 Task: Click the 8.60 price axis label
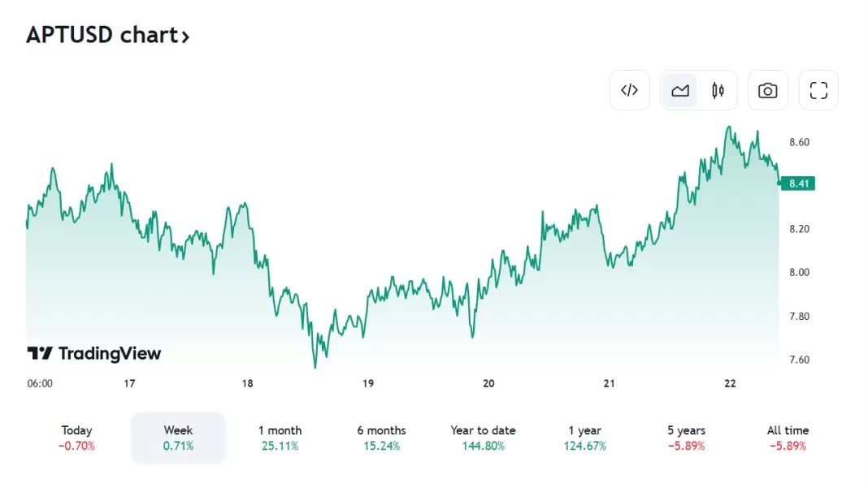pos(800,142)
